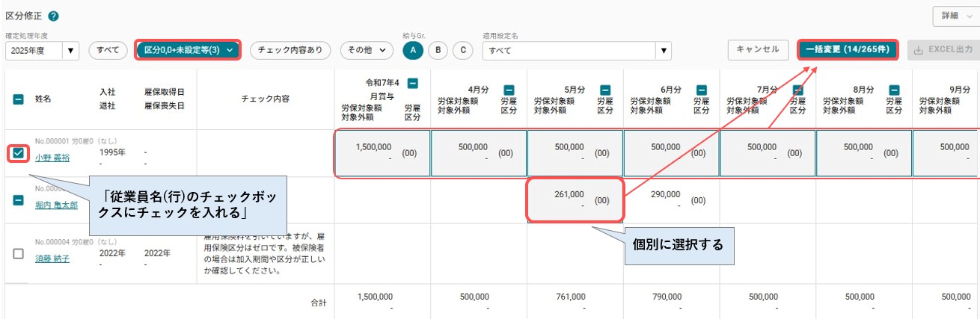Image resolution: width=980 pixels, height=319 pixels.
Task: Select 小野 義裕 6月分 cell 500,000
Action: [x=672, y=153]
